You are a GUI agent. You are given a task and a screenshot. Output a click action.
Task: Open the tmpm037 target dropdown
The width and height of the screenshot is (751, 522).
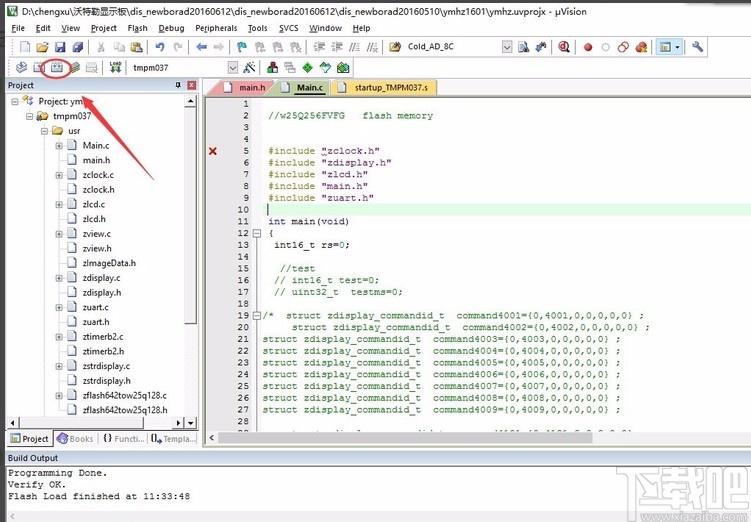click(233, 68)
